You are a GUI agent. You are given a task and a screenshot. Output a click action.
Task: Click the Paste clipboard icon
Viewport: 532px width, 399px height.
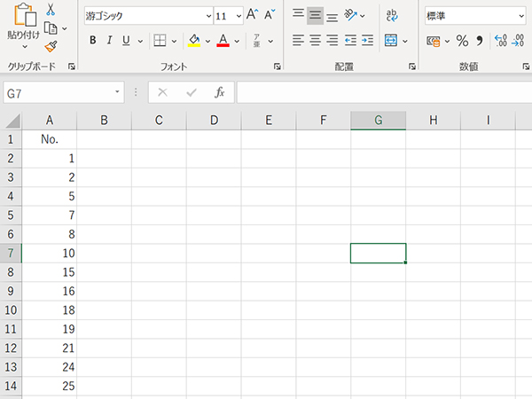click(25, 15)
